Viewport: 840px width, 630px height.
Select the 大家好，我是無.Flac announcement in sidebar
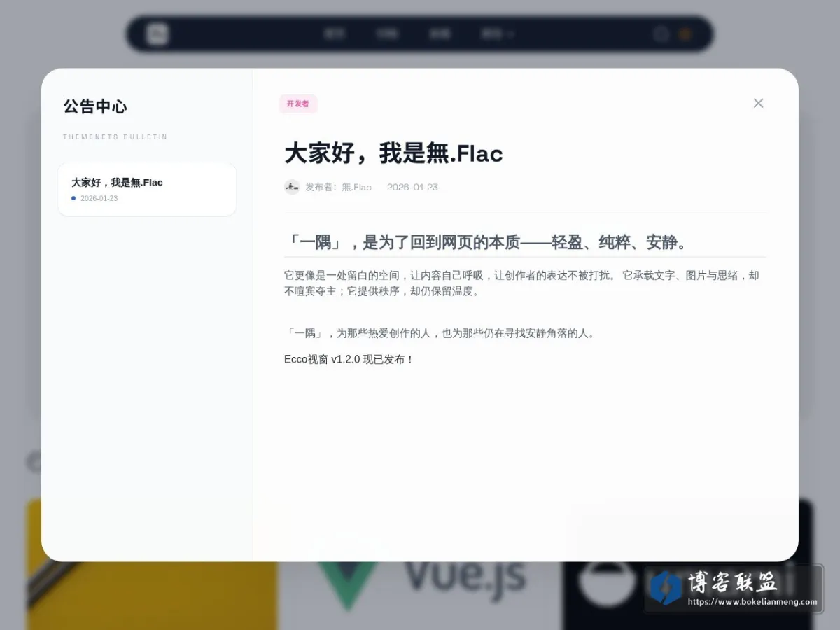(147, 189)
